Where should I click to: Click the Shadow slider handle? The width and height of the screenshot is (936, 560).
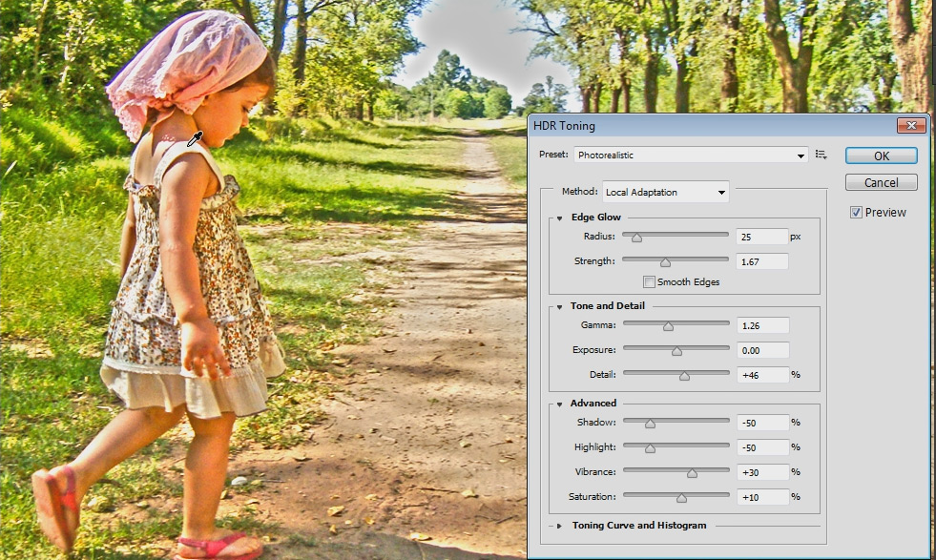(651, 421)
